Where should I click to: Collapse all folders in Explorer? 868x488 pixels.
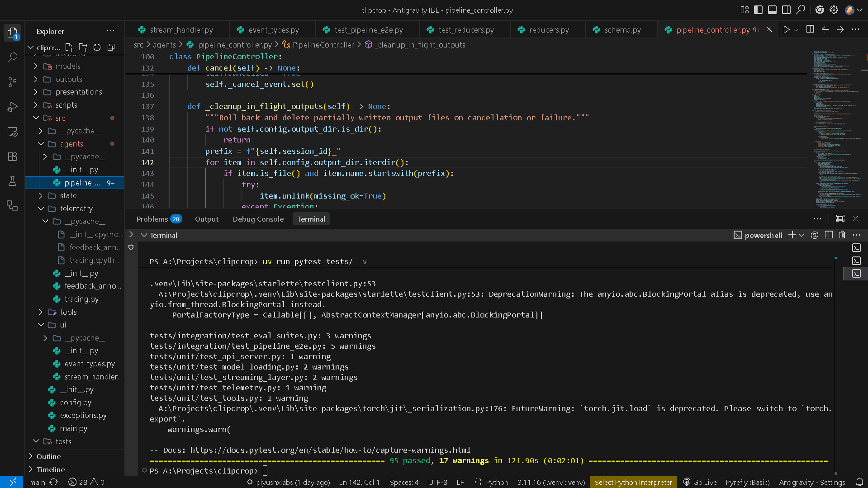(111, 47)
